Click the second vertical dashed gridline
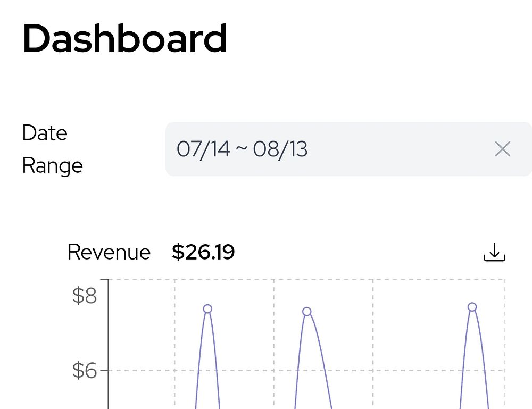Image resolution: width=532 pixels, height=409 pixels. (x=274, y=344)
